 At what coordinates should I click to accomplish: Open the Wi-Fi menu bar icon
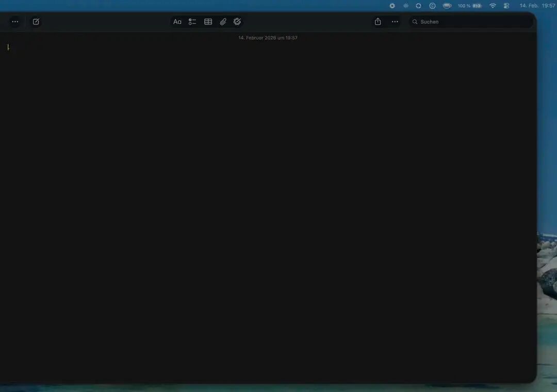pos(493,6)
